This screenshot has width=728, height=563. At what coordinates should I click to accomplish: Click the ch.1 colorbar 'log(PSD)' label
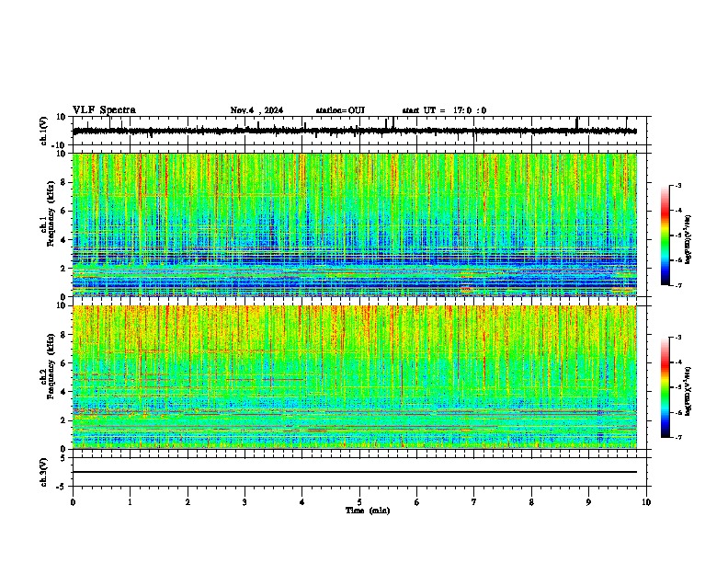[x=688, y=239]
